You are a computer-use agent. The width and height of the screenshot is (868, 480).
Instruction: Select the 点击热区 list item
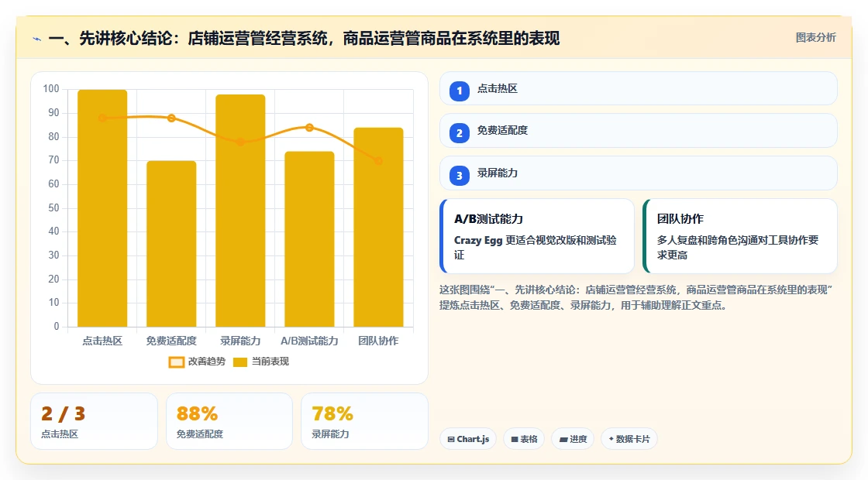[639, 88]
